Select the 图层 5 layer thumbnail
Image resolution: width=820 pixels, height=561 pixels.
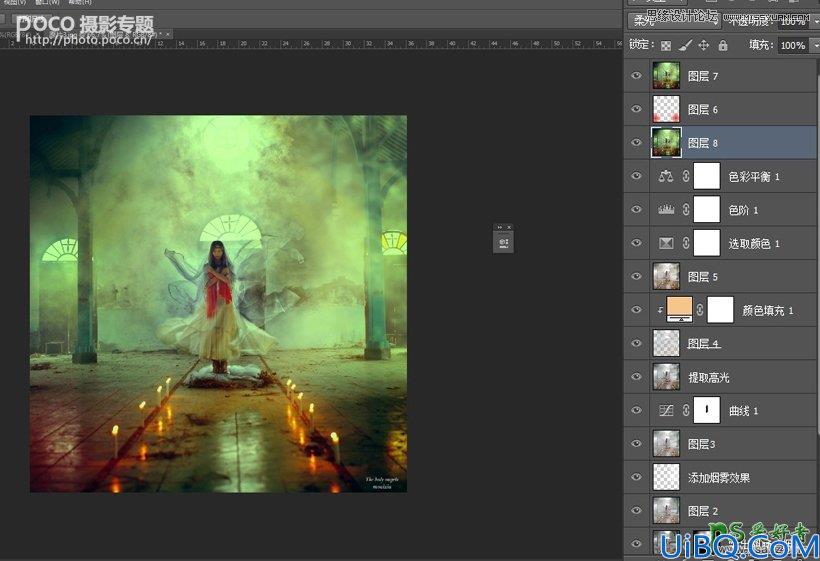666,277
